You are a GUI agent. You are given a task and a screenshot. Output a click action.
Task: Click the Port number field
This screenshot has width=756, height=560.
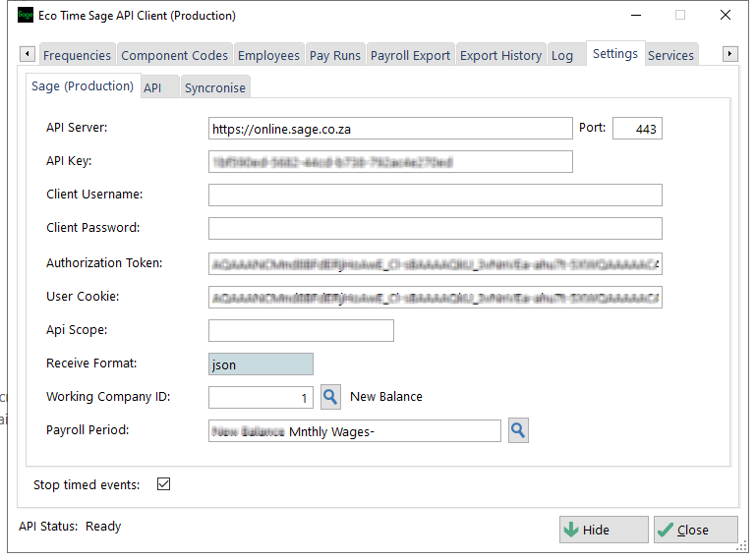pos(637,129)
